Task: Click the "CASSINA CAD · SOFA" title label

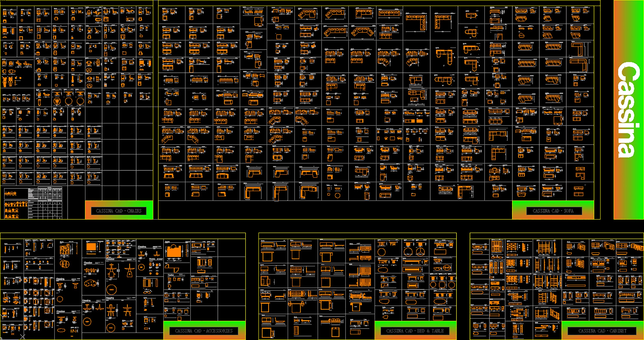Action: click(554, 211)
